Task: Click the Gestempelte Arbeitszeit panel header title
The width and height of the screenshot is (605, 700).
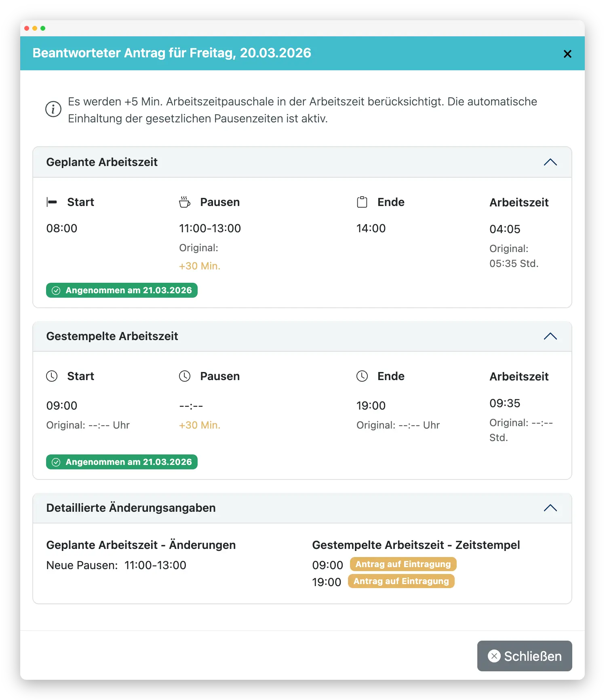Action: tap(112, 336)
